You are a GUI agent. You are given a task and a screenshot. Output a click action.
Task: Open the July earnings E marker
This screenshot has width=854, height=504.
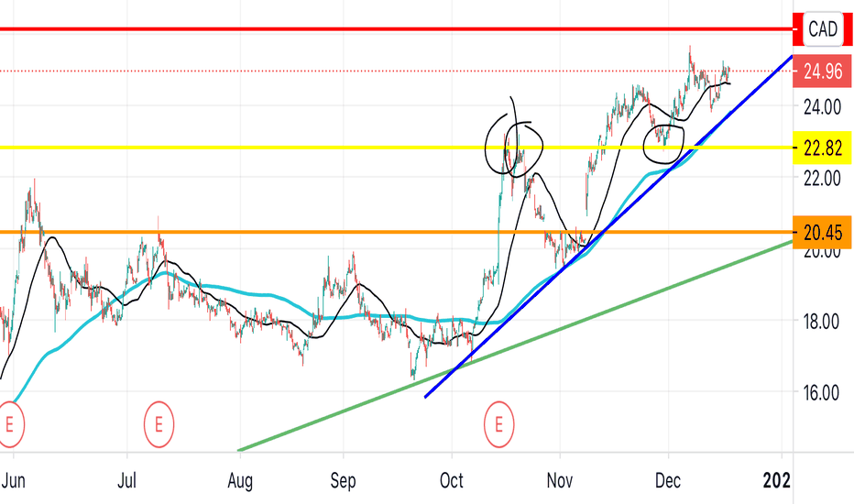tap(159, 424)
